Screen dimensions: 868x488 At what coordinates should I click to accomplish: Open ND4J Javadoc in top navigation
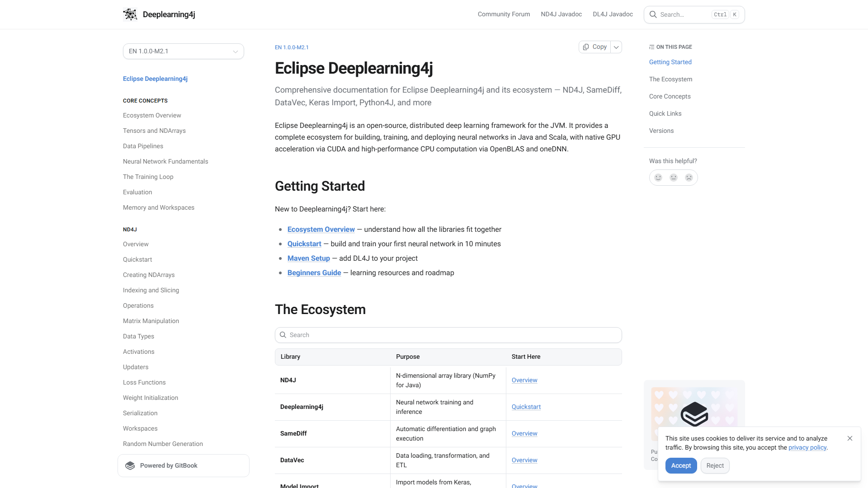coord(561,14)
